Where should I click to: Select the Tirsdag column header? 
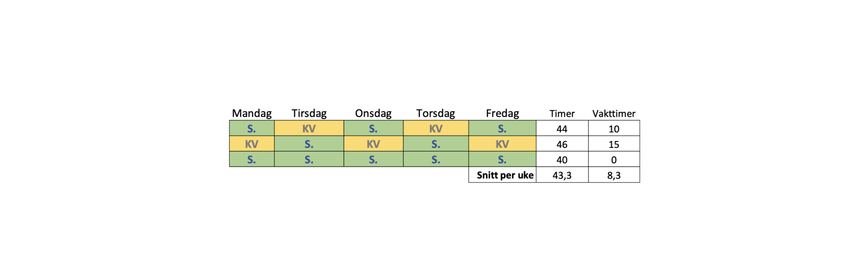[x=309, y=114]
